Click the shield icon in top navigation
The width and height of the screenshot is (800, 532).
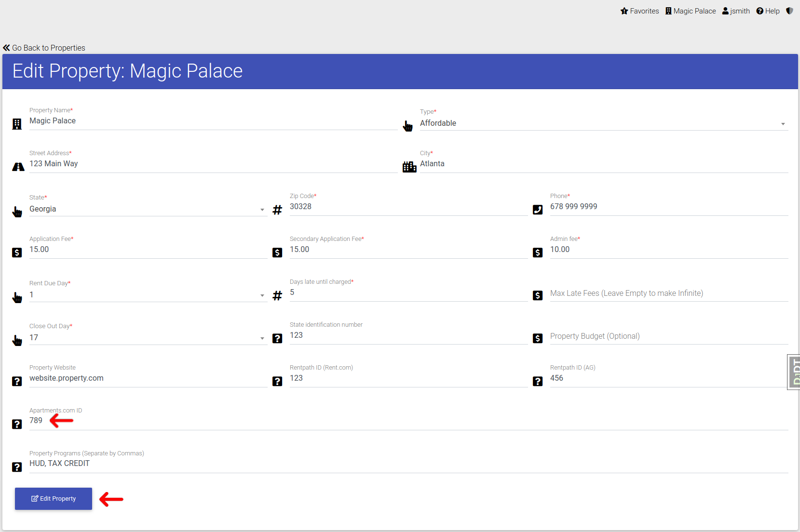click(789, 11)
